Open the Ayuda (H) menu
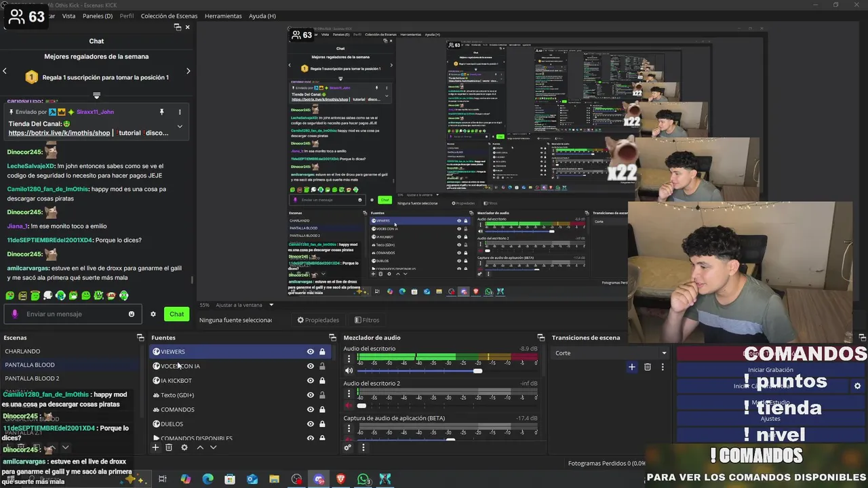Screen dimensions: 868x488 click(262, 16)
